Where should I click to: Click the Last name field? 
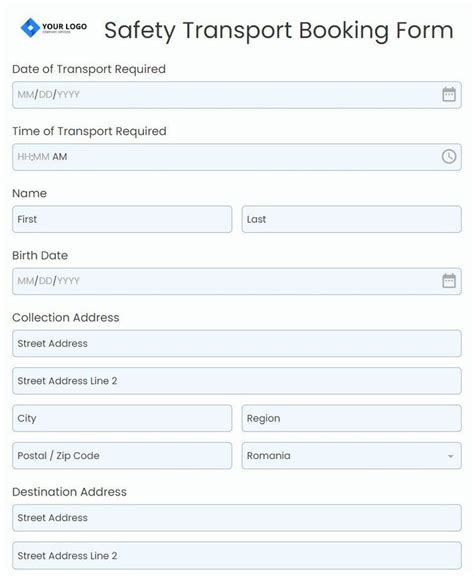click(351, 219)
